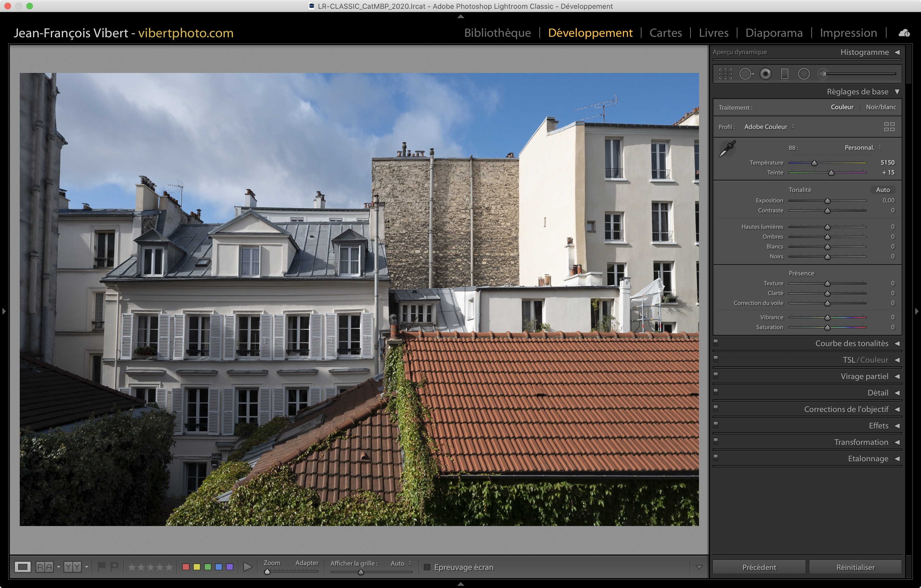Viewport: 921px width, 588px height.
Task: Select the Crop Overlay tool
Action: (x=725, y=74)
